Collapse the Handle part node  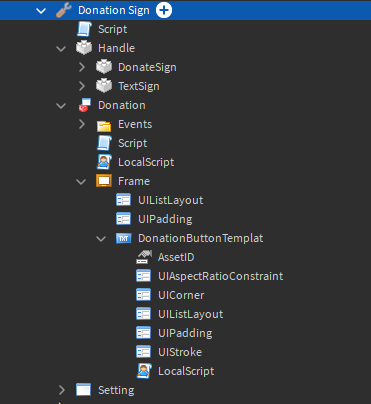(x=61, y=49)
